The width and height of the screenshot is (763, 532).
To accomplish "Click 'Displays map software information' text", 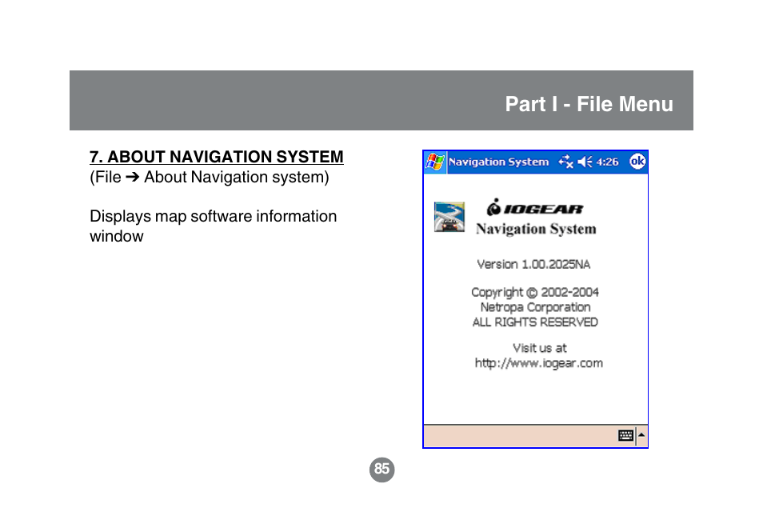I will coord(213,216).
